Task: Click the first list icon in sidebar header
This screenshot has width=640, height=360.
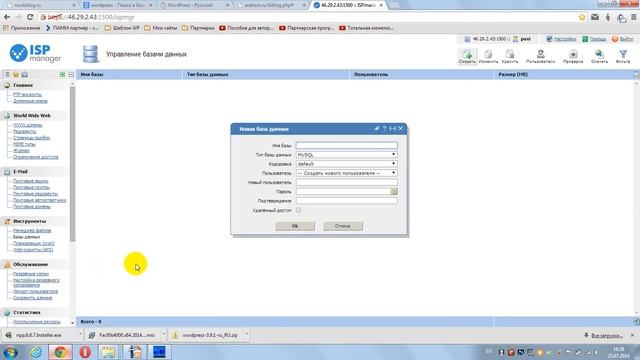Action: point(7,74)
